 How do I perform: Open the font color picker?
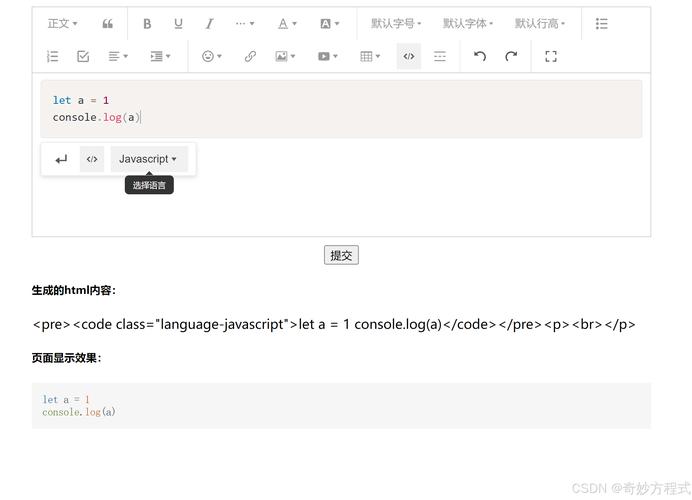point(287,24)
